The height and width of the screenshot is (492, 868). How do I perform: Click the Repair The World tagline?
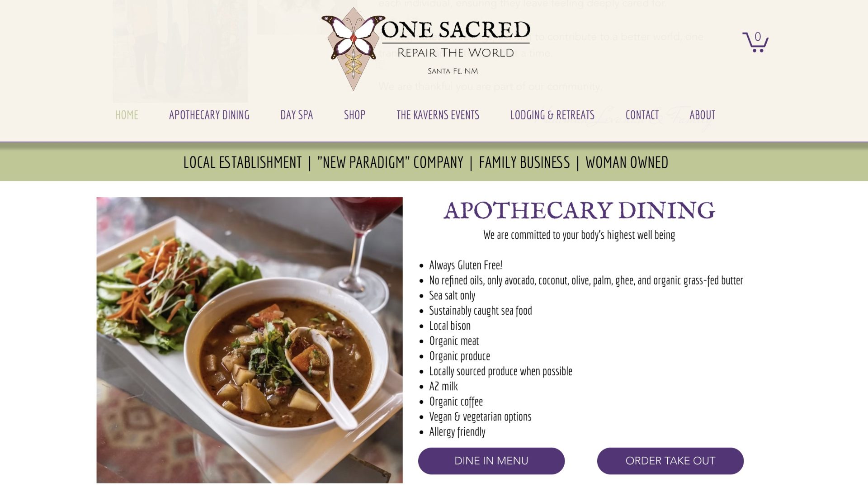coord(456,53)
